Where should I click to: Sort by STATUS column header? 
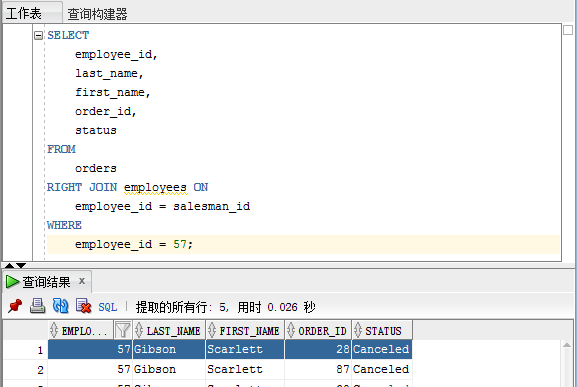coord(382,331)
